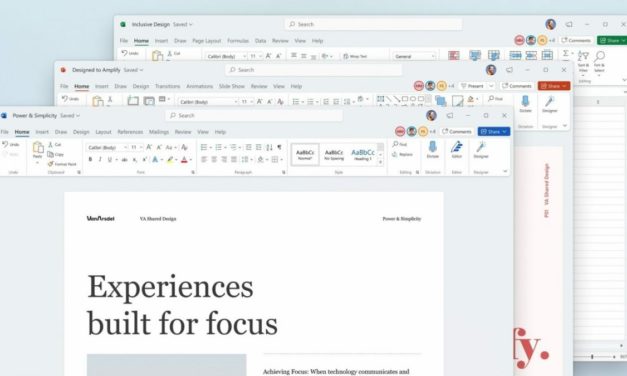Expand the Styles gallery More arrow in Word
This screenshot has width=627, height=376.
coord(380,162)
